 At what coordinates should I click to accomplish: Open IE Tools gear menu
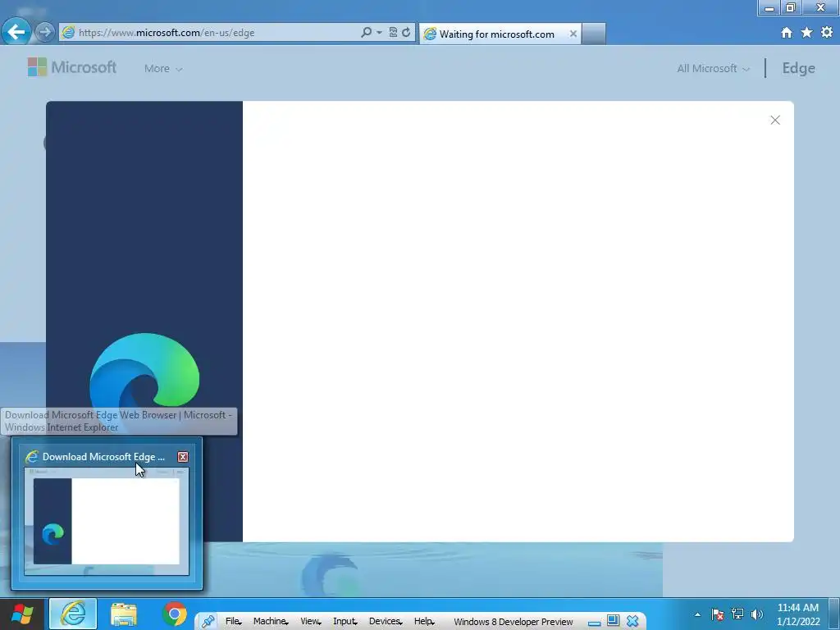tap(827, 33)
